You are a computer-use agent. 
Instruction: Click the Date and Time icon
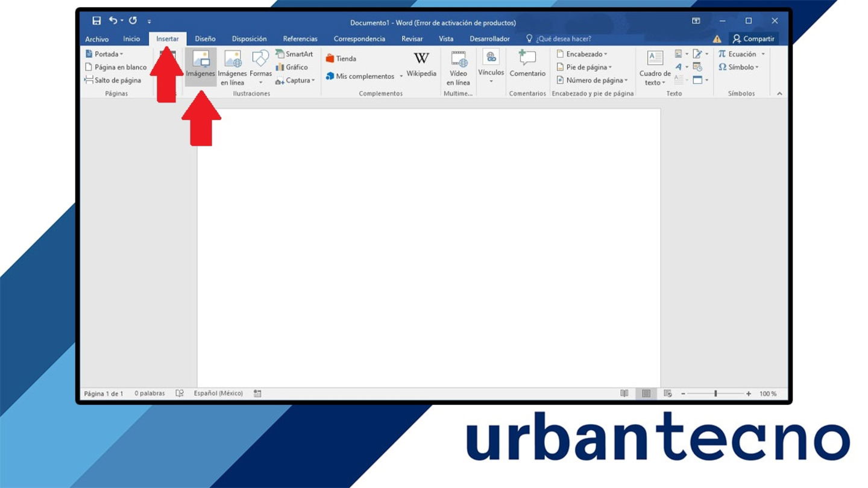pos(697,67)
